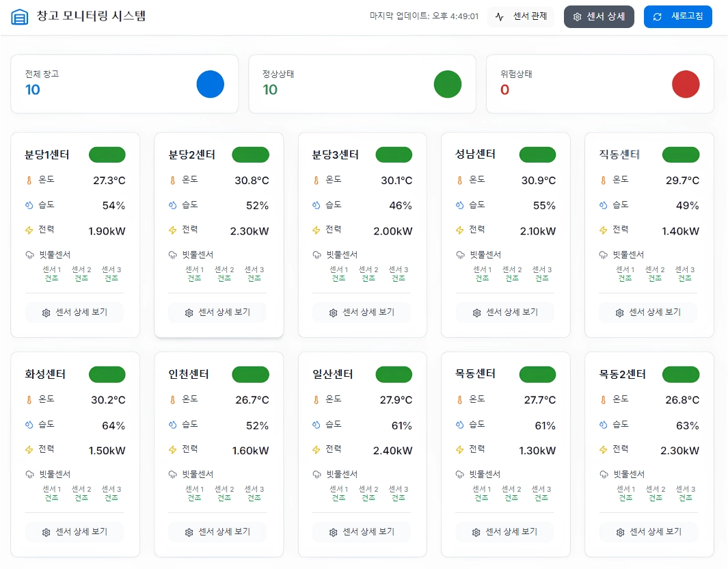Viewport: 728px width, 569px height.
Task: Click thermometer icon in 분당1센터 card
Action: click(29, 181)
